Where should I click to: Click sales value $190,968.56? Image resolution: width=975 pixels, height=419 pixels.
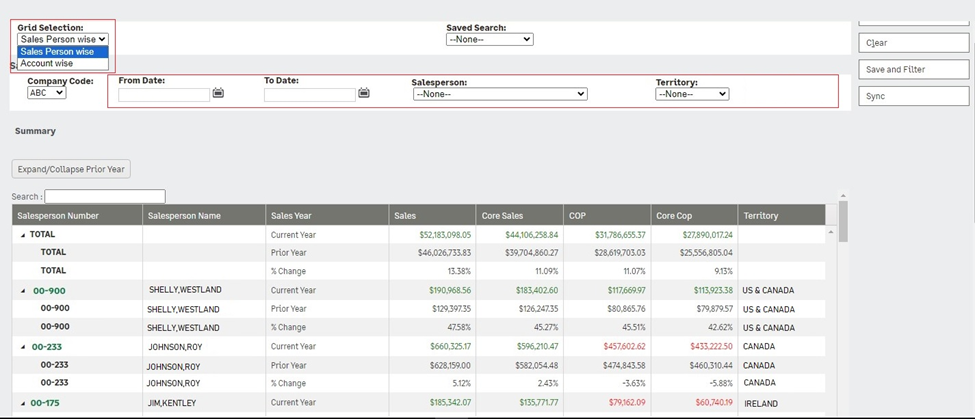[450, 290]
